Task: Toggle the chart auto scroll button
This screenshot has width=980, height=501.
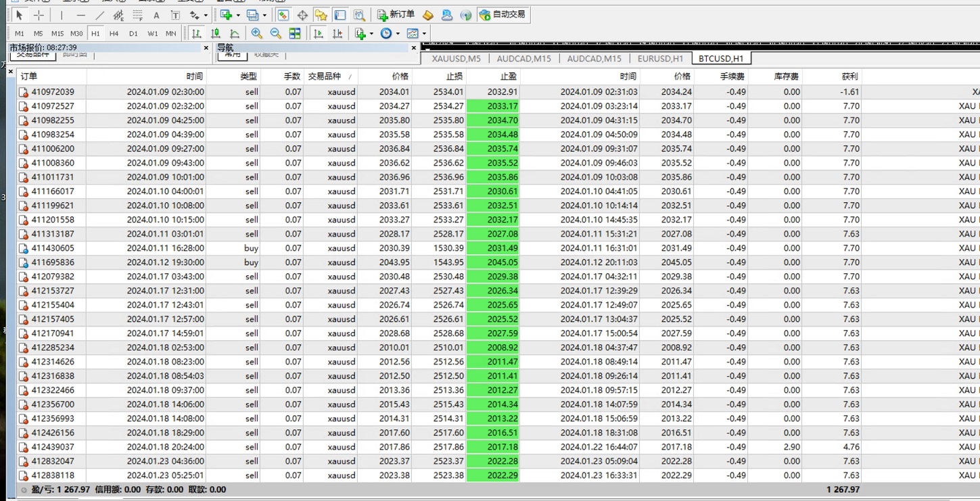Action: 319,33
